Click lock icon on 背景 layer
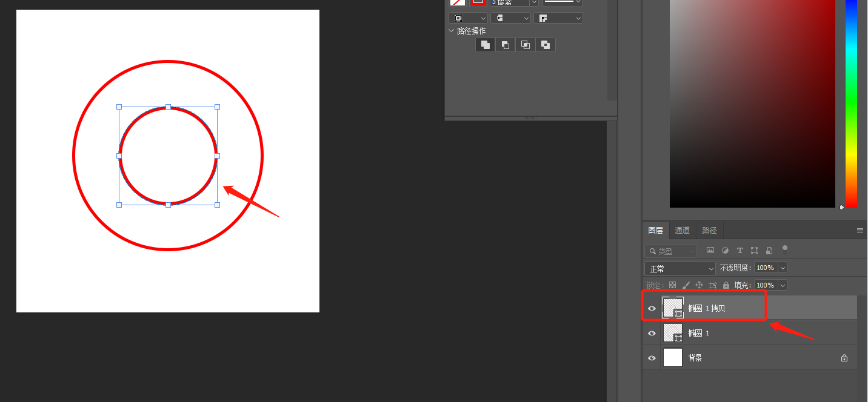The image size is (868, 402). (x=844, y=358)
